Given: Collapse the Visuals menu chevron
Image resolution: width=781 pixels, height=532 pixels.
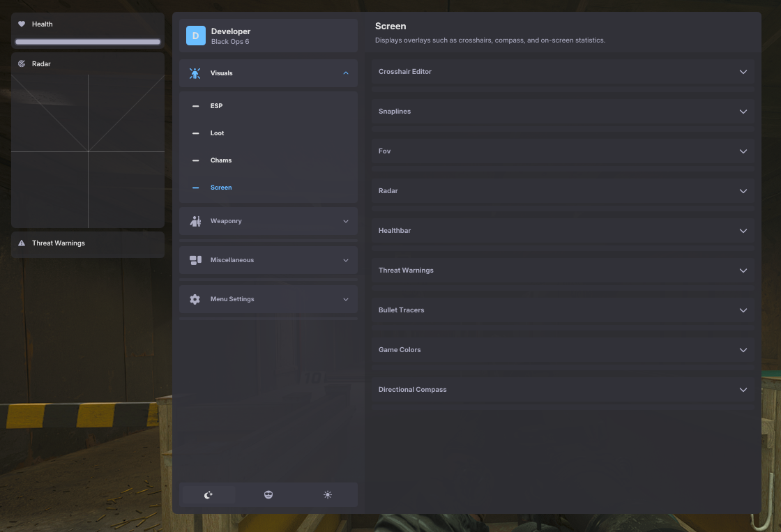Looking at the screenshot, I should [x=345, y=73].
